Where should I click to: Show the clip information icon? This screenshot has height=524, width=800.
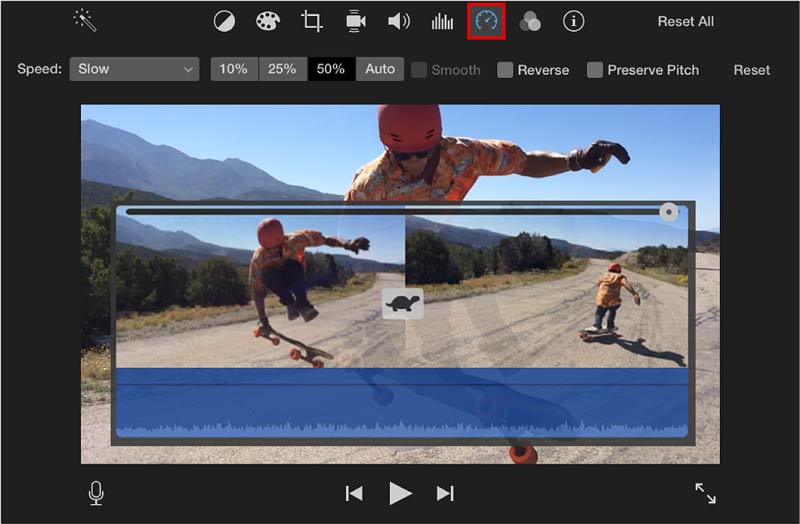(573, 21)
